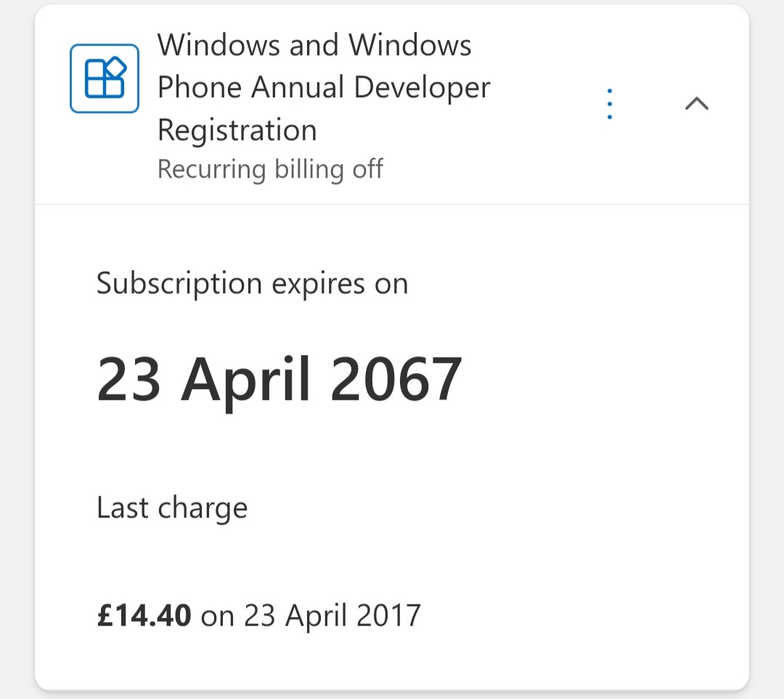
Task: Collapse the subscription details with the chevron
Action: [x=697, y=103]
